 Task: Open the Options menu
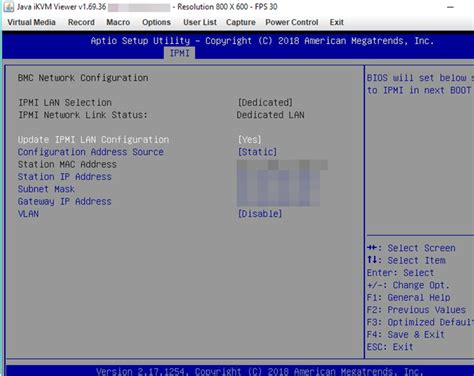pyautogui.click(x=156, y=22)
